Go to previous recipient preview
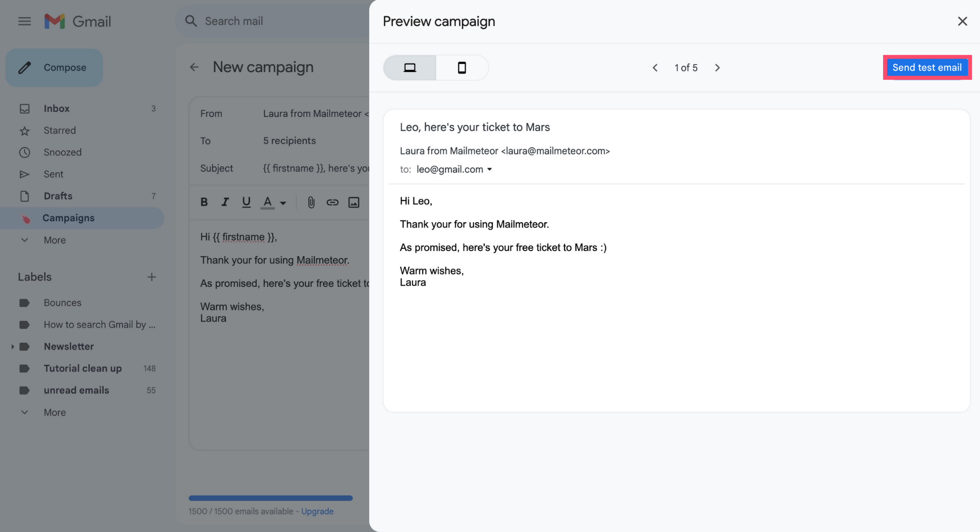The height and width of the screenshot is (532, 980). pyautogui.click(x=655, y=68)
